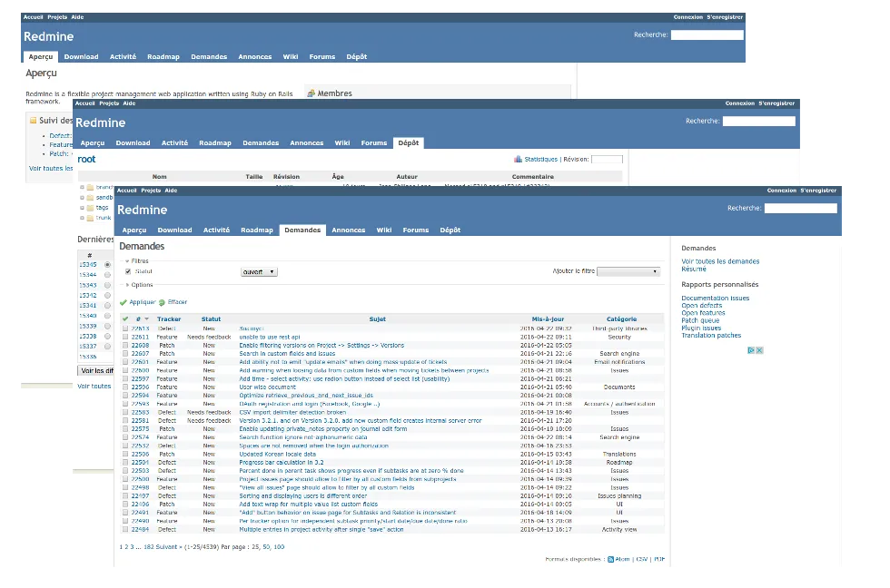Select the radio button for revision 15344
This screenshot has height=588, width=890.
coord(107,275)
